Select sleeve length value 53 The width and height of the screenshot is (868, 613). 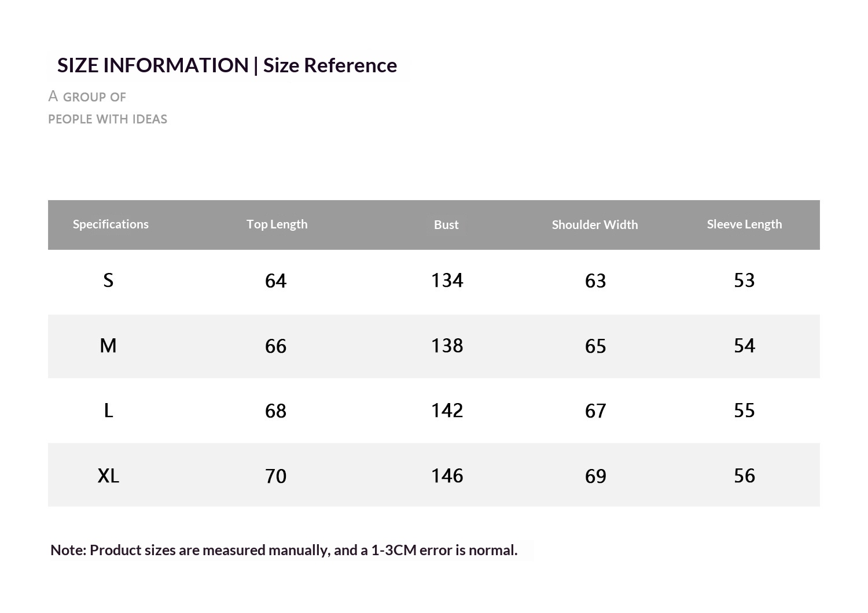(744, 280)
